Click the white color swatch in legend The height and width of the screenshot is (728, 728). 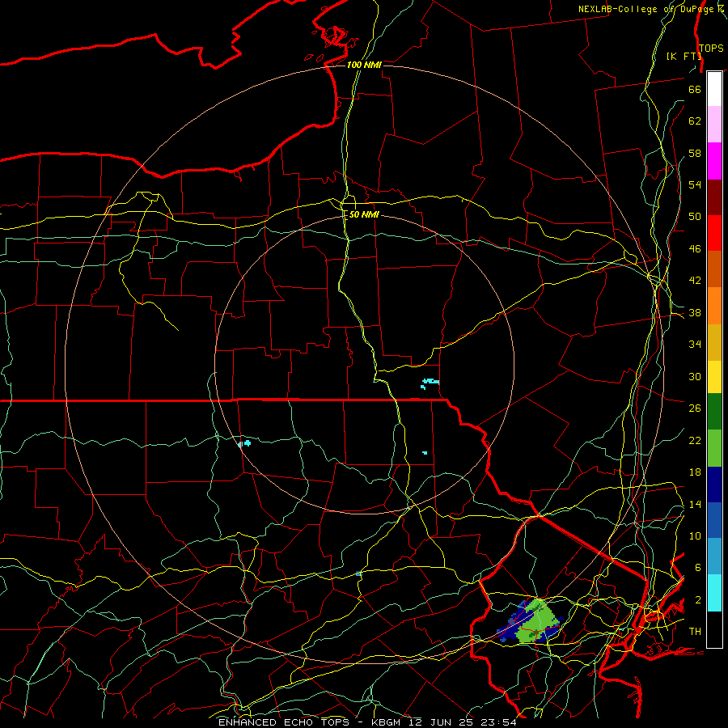click(714, 89)
